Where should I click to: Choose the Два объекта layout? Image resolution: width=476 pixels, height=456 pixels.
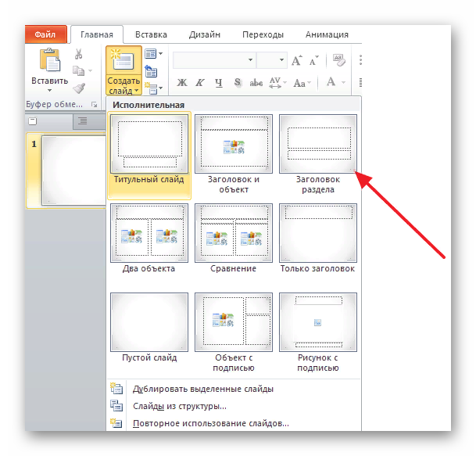click(x=149, y=239)
